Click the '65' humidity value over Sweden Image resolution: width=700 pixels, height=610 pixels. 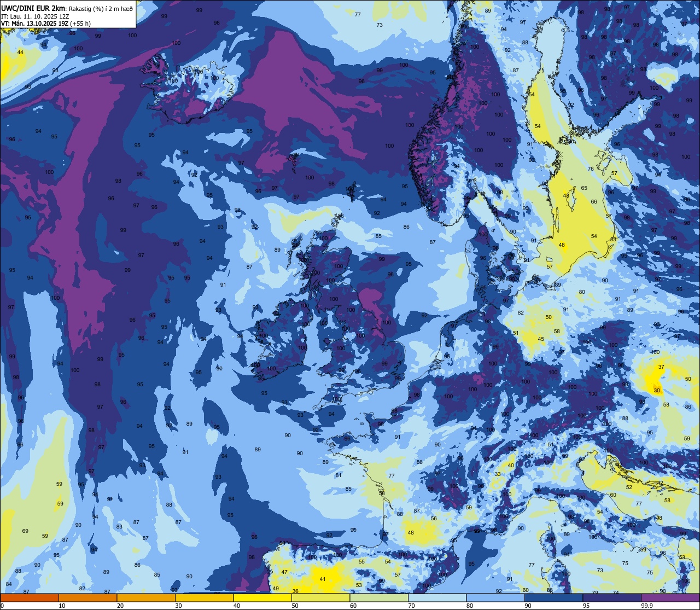coord(584,188)
